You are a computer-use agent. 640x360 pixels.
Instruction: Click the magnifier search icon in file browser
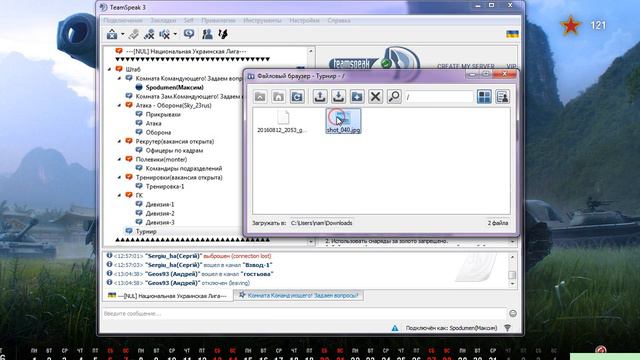click(x=394, y=97)
